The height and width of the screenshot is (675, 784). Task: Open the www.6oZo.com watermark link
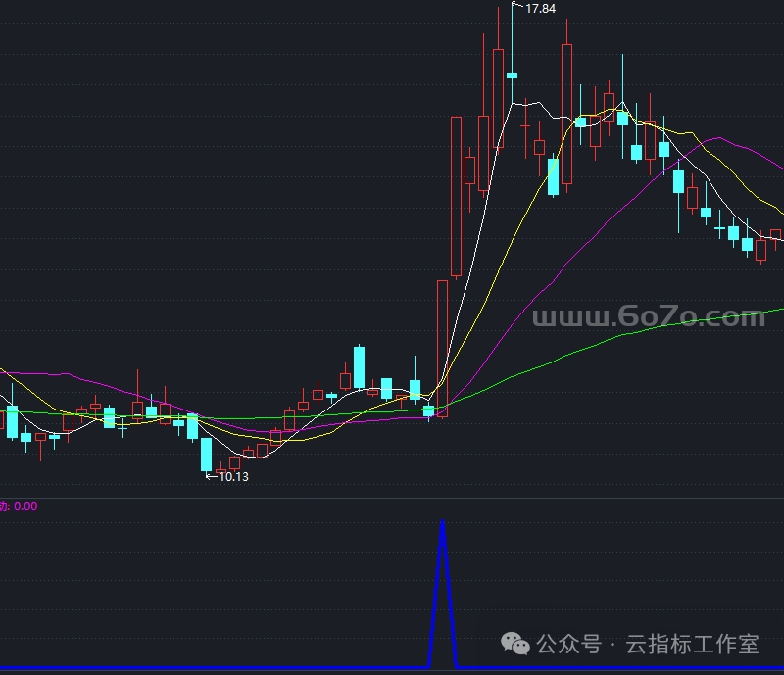click(x=648, y=317)
